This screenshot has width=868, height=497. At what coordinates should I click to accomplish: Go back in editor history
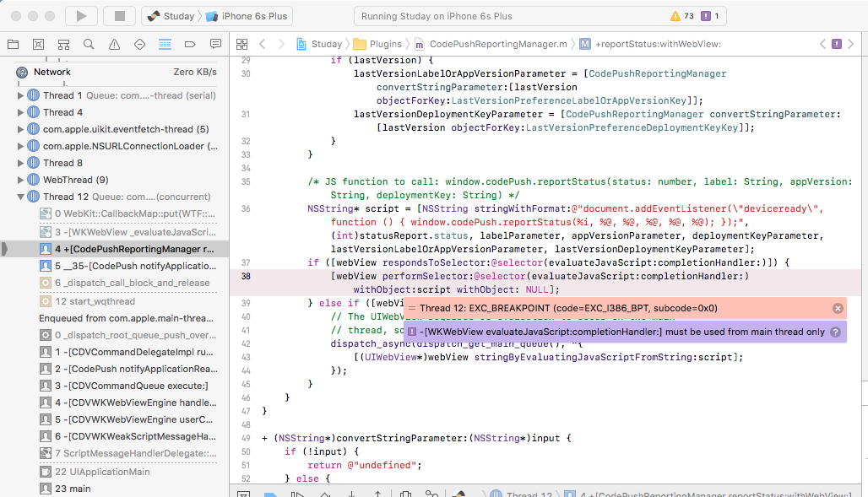(x=263, y=44)
